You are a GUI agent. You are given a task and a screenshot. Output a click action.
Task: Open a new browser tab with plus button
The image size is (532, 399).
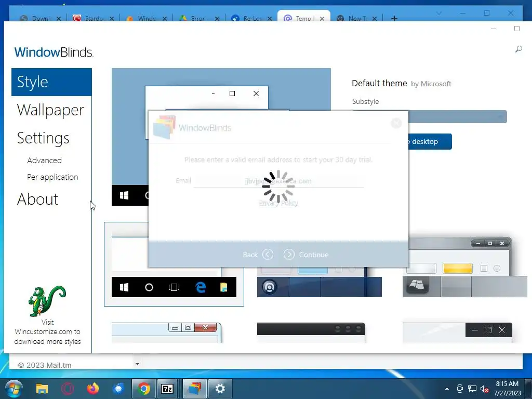click(394, 18)
